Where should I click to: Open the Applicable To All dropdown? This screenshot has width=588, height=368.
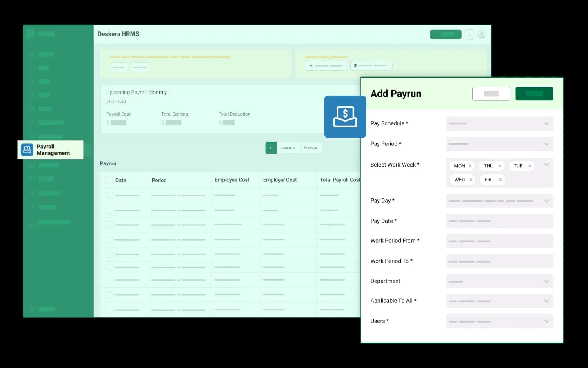coord(499,301)
